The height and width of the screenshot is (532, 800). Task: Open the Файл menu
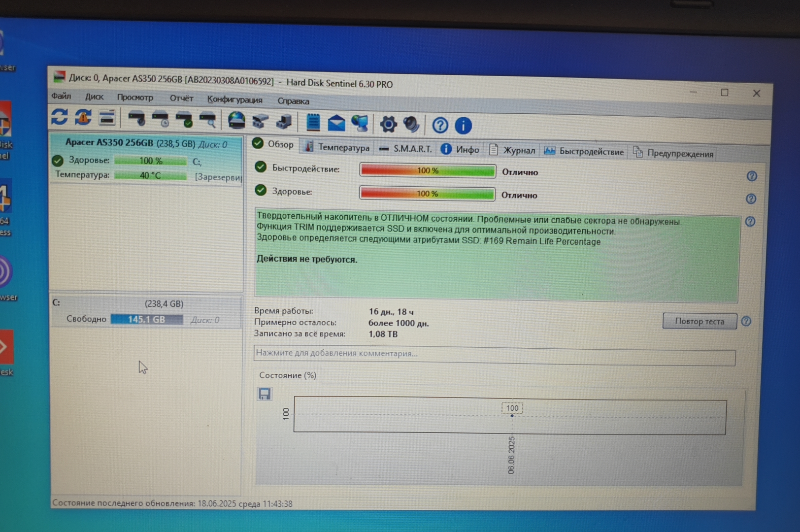[x=61, y=96]
